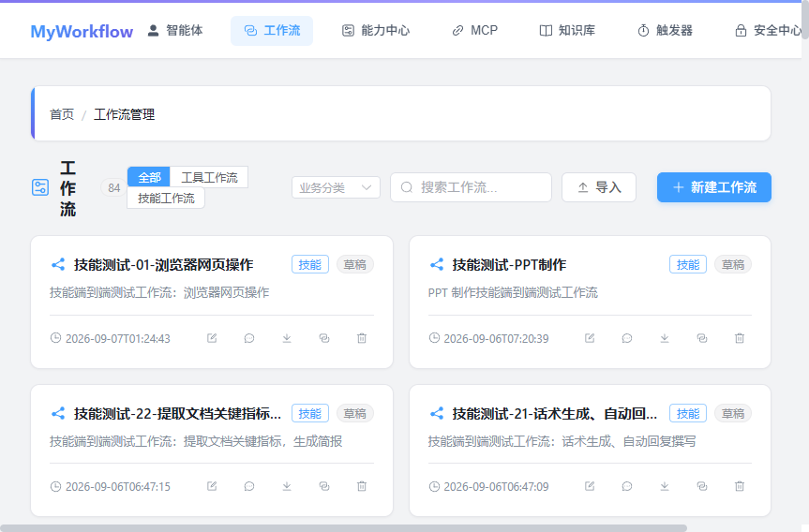Click timestamp 2026-09-06T06:47:15

tap(117, 487)
